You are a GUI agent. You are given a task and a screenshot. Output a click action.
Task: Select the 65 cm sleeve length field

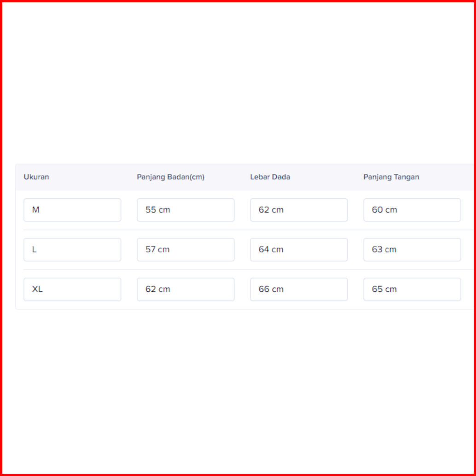(x=412, y=289)
